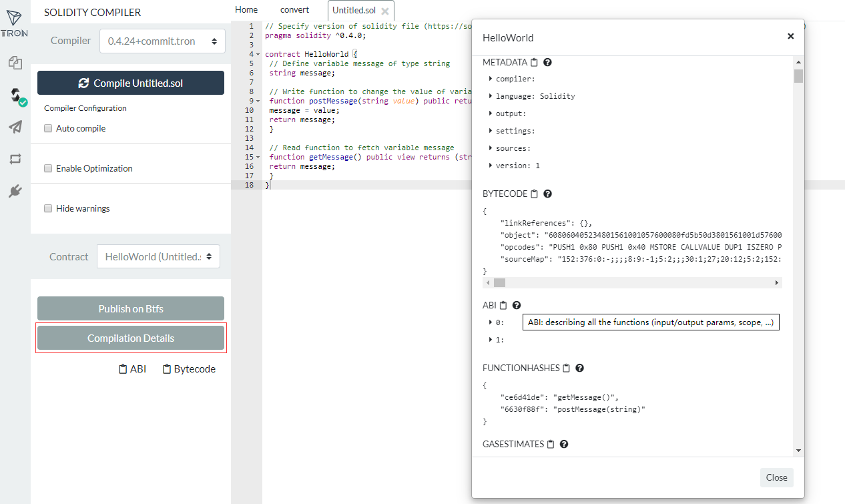Open the plugin manager plug icon
The width and height of the screenshot is (845, 504).
[15, 192]
